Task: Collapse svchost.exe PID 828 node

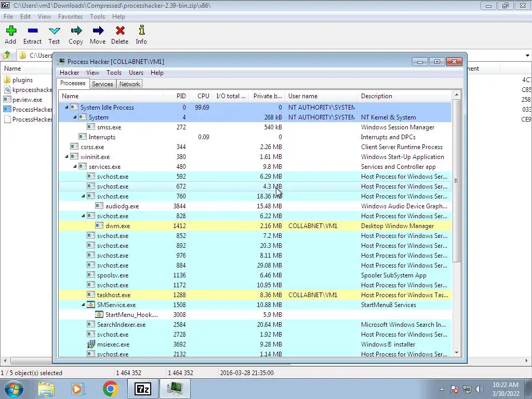Action: 83,216
